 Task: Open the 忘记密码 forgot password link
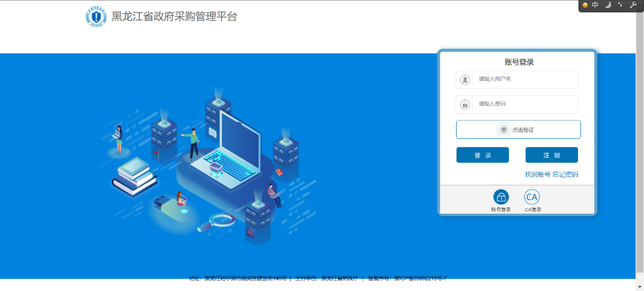[x=565, y=174]
